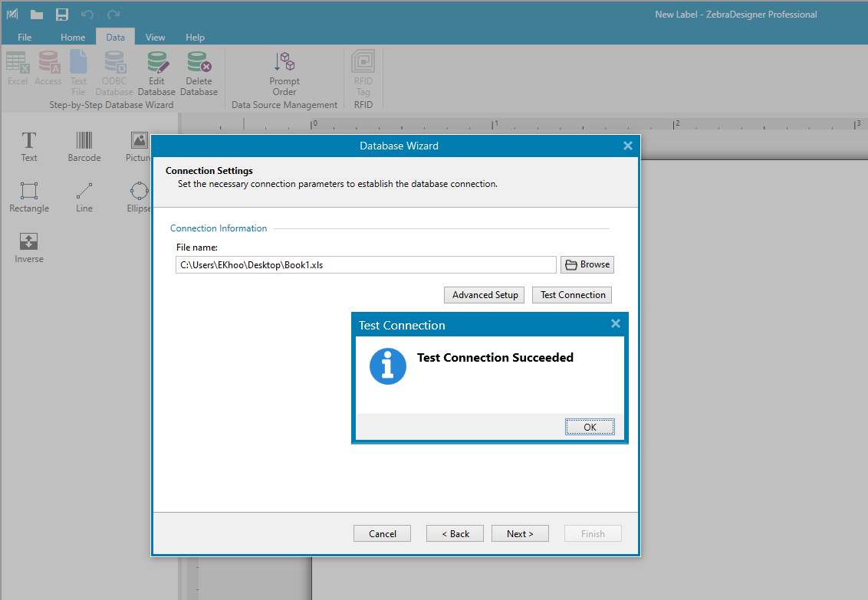Viewport: 868px width, 600px height.
Task: Click the Connection Information section label
Action: [219, 228]
